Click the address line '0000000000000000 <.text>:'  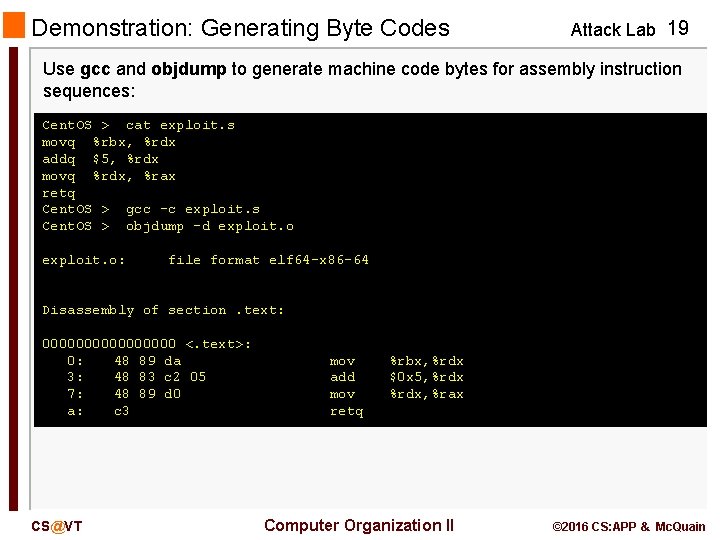pyautogui.click(x=146, y=344)
